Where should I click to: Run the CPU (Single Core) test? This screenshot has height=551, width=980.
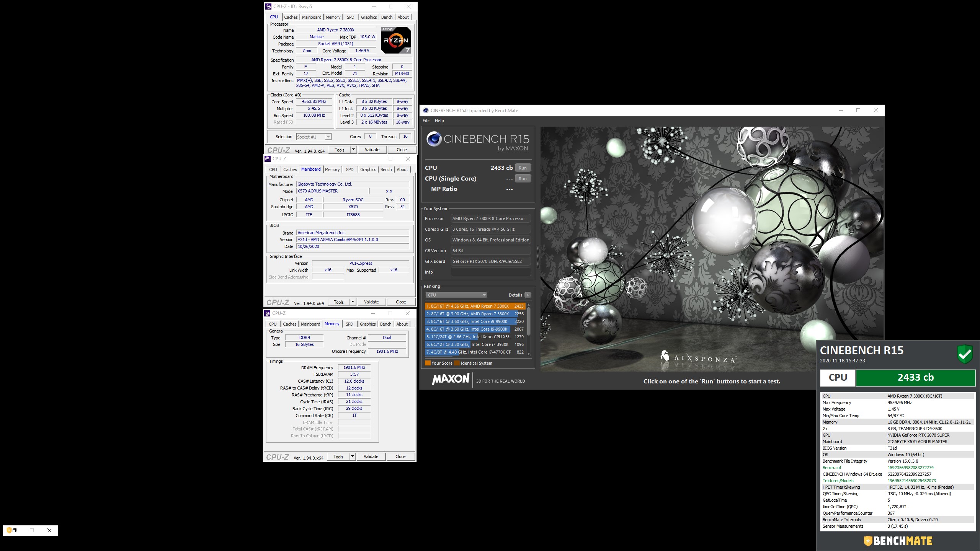tap(523, 179)
